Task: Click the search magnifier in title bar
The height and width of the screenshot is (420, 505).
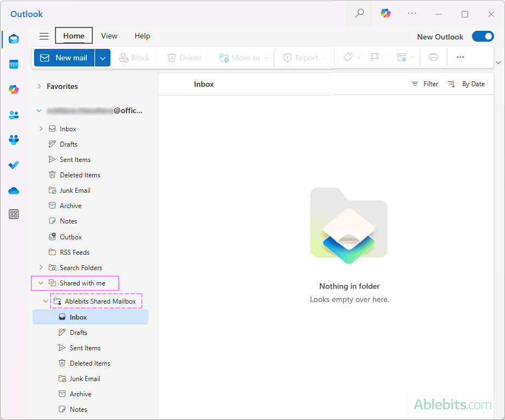Action: (359, 14)
